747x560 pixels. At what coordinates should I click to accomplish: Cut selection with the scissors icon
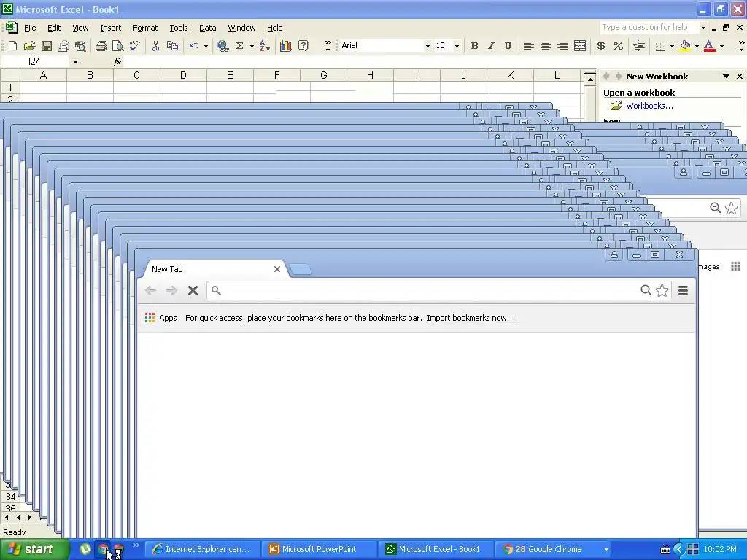click(155, 46)
